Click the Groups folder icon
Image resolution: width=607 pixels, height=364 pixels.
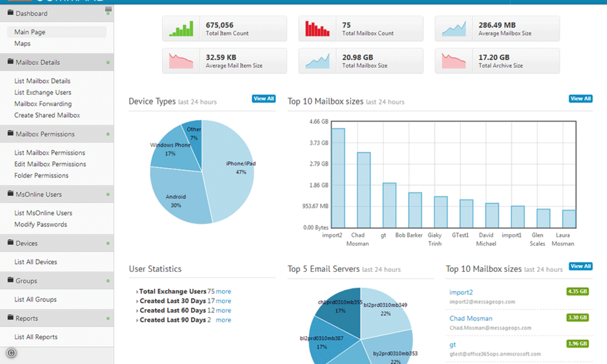pos(10,280)
